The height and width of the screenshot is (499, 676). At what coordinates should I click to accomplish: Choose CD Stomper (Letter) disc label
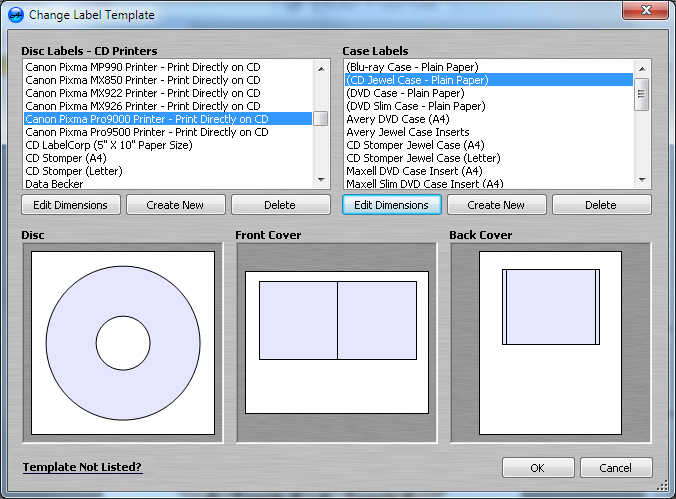[167, 171]
